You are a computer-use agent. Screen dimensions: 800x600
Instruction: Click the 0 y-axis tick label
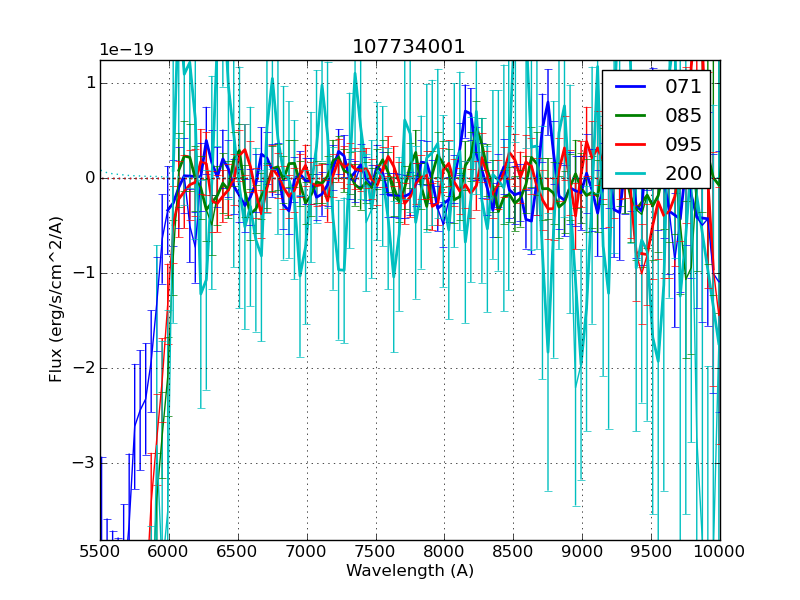[x=89, y=178]
